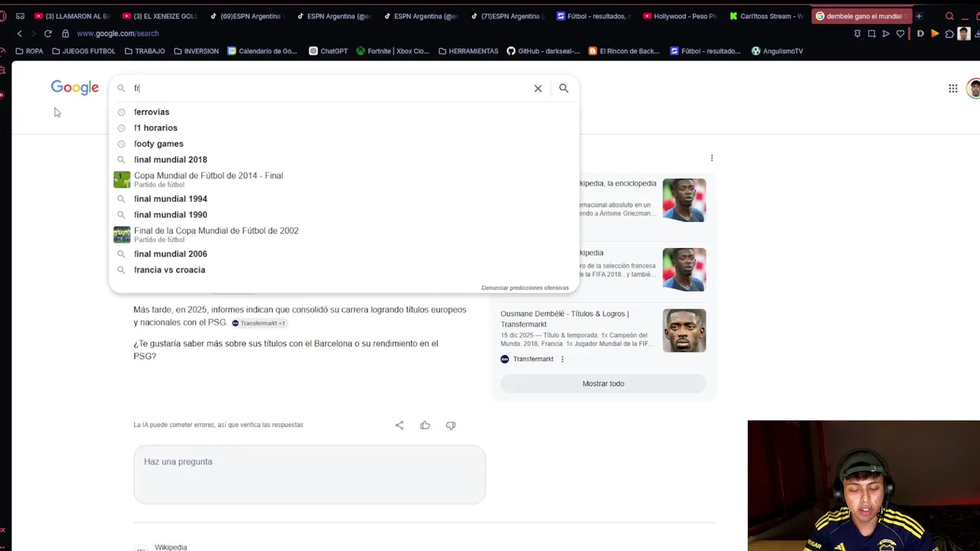
Task: Select the 'final mundial 1994' suggestion
Action: click(x=344, y=199)
